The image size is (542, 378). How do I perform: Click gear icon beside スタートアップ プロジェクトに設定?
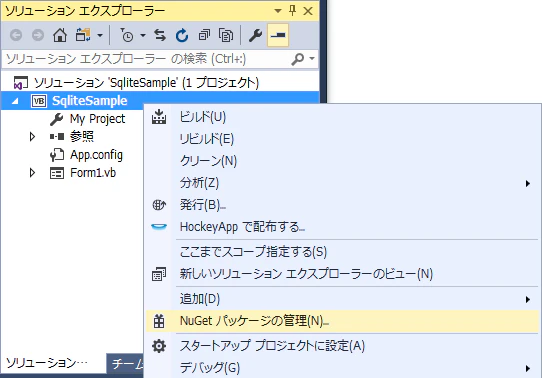[159, 346]
